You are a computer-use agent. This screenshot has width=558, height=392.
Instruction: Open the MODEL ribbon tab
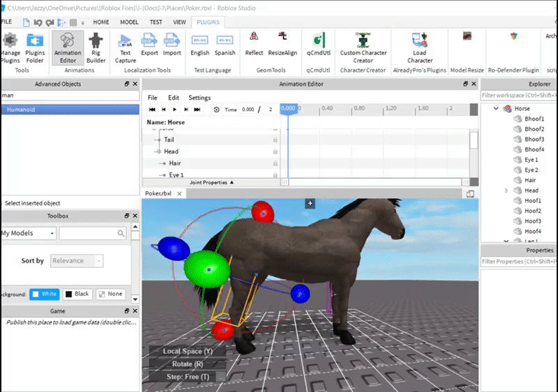coord(129,22)
